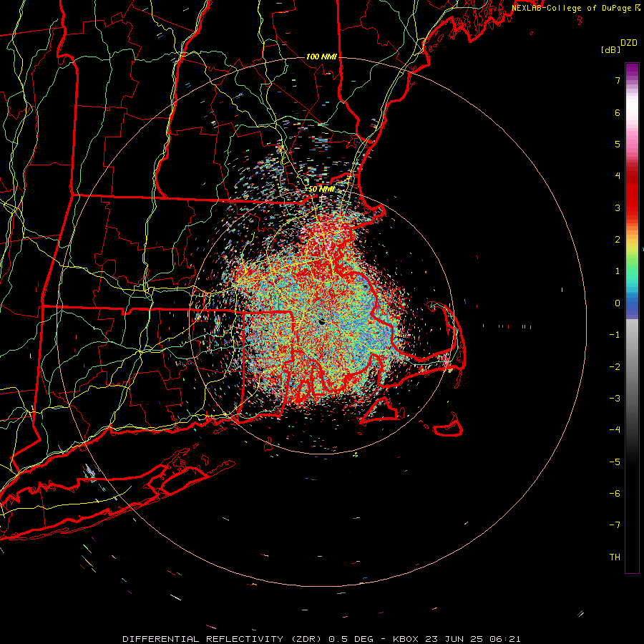Click the (ZDR) abbreviation in the caption
The image size is (644, 644).
[x=307, y=639]
